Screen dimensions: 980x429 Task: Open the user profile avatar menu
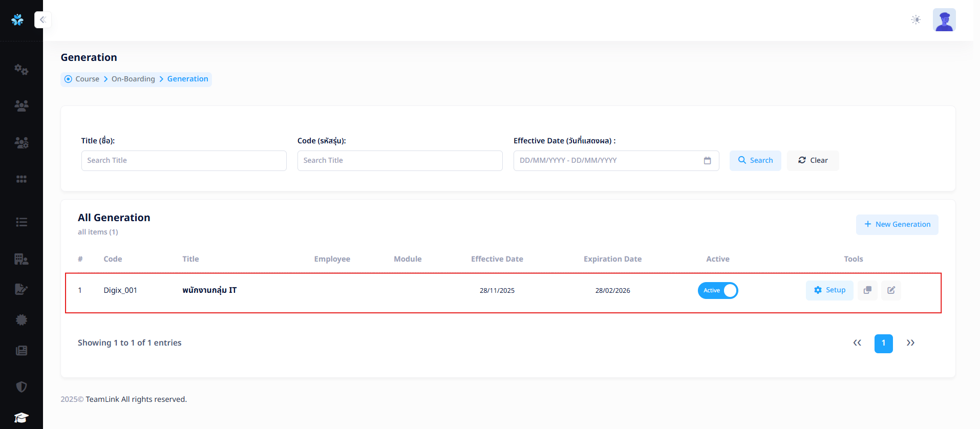click(x=944, y=20)
